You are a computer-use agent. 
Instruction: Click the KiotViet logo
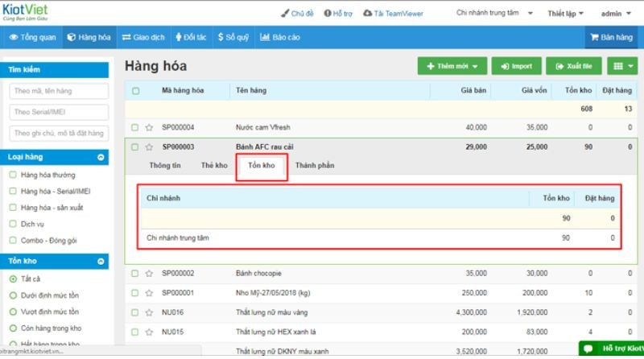tap(25, 12)
